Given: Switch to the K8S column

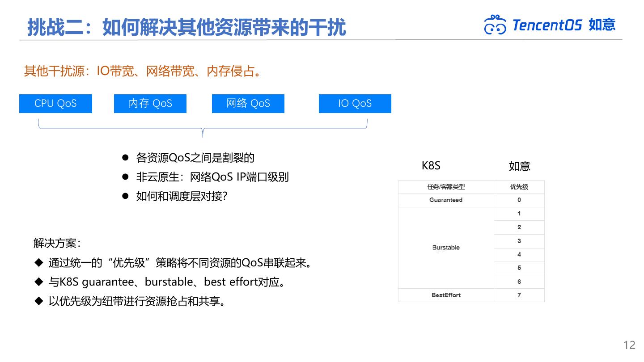Looking at the screenshot, I should tap(431, 166).
